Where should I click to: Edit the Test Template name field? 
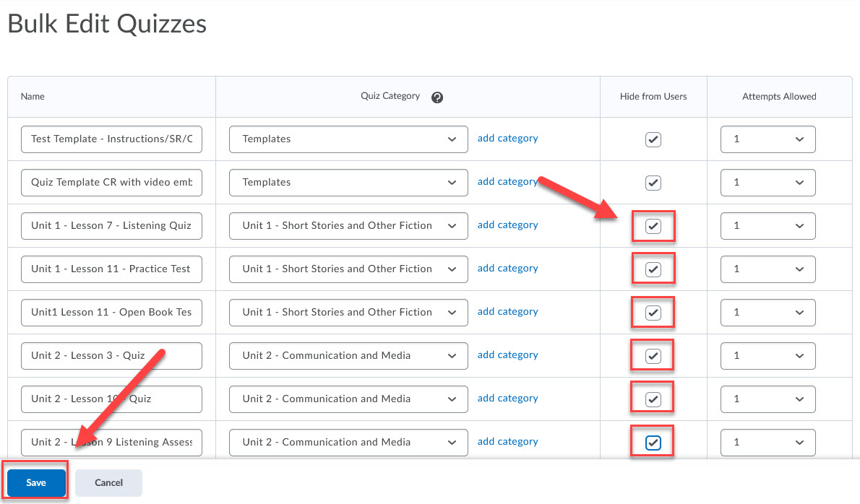[x=111, y=139]
